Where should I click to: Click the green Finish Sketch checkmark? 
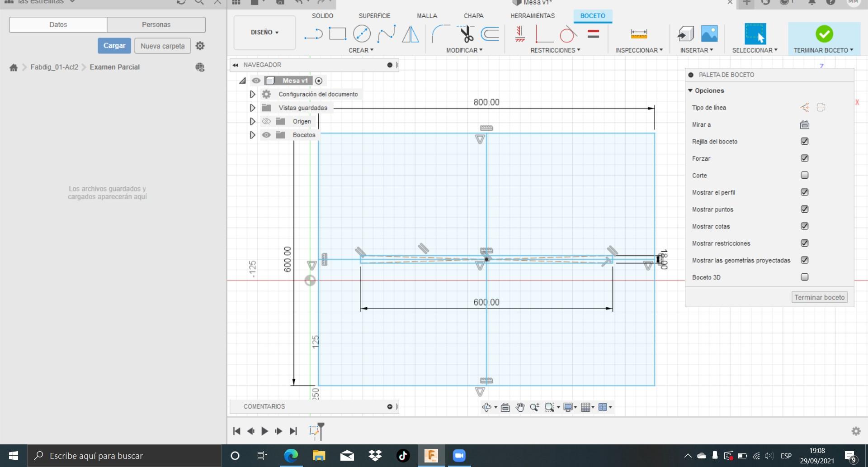point(824,34)
